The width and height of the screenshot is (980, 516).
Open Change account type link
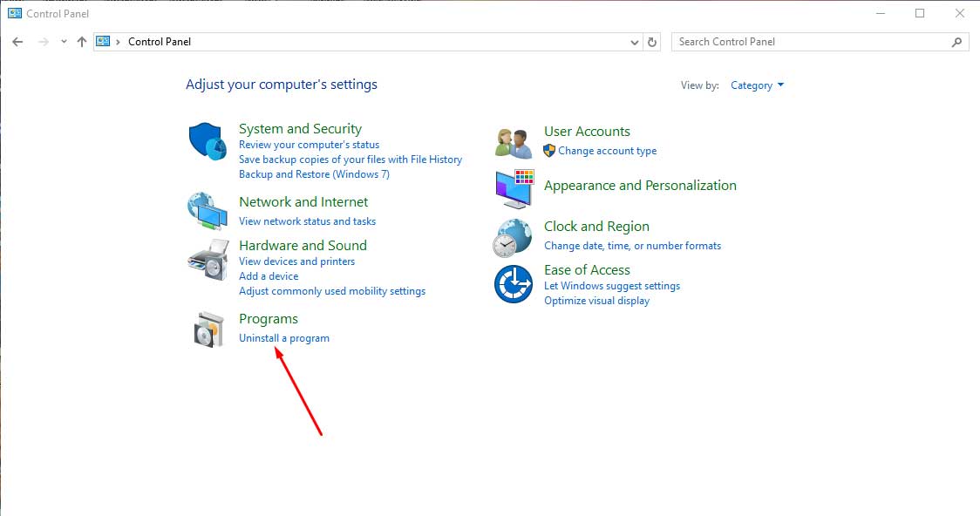[607, 151]
